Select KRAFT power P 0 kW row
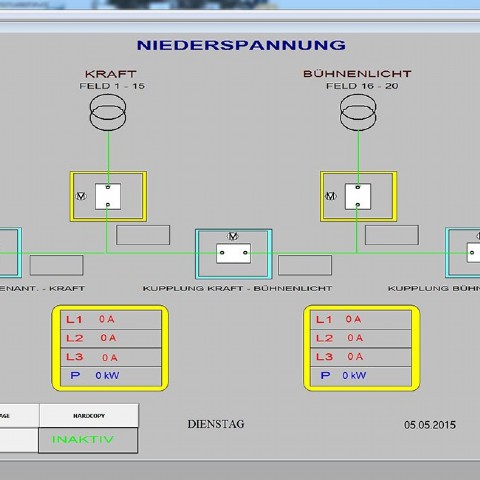The height and width of the screenshot is (480, 480). coord(111,376)
